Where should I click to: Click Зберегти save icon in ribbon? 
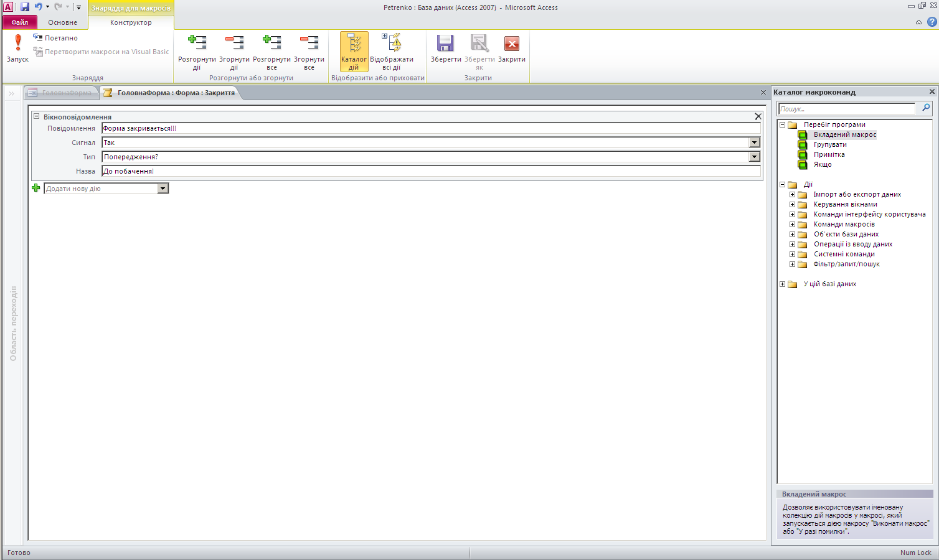click(445, 44)
